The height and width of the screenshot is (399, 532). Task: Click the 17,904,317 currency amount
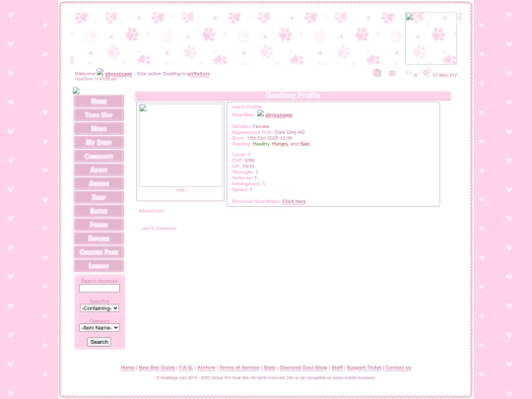tap(444, 75)
